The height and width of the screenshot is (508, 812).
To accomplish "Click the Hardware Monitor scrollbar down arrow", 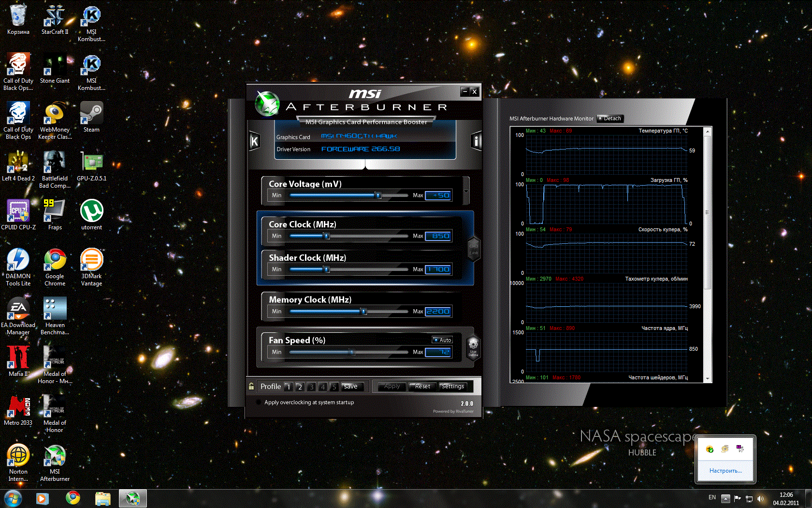I will (708, 379).
